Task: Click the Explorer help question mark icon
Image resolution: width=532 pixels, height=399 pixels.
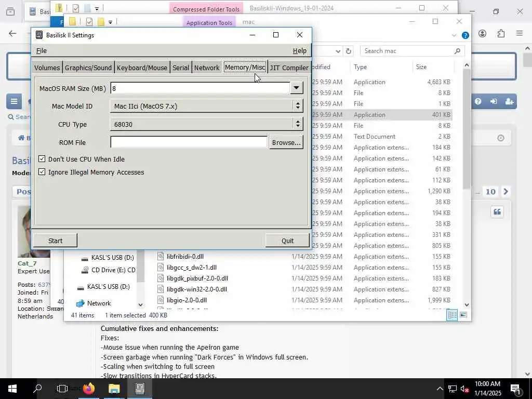Action: [465, 35]
